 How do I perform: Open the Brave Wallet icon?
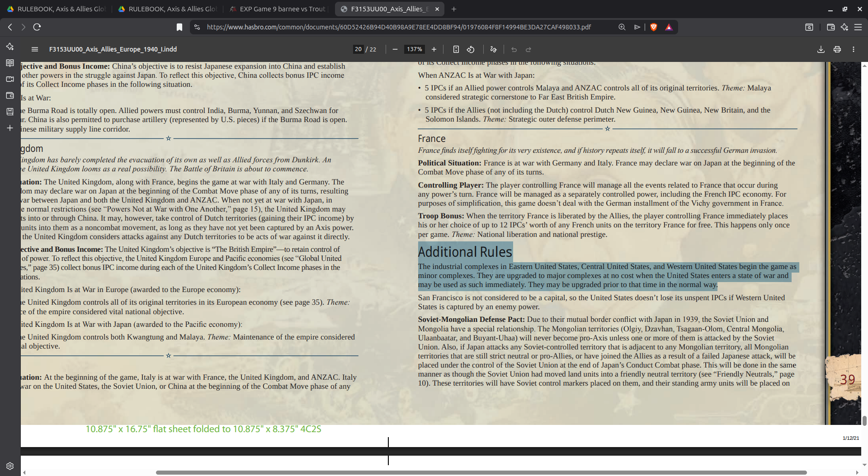click(831, 27)
